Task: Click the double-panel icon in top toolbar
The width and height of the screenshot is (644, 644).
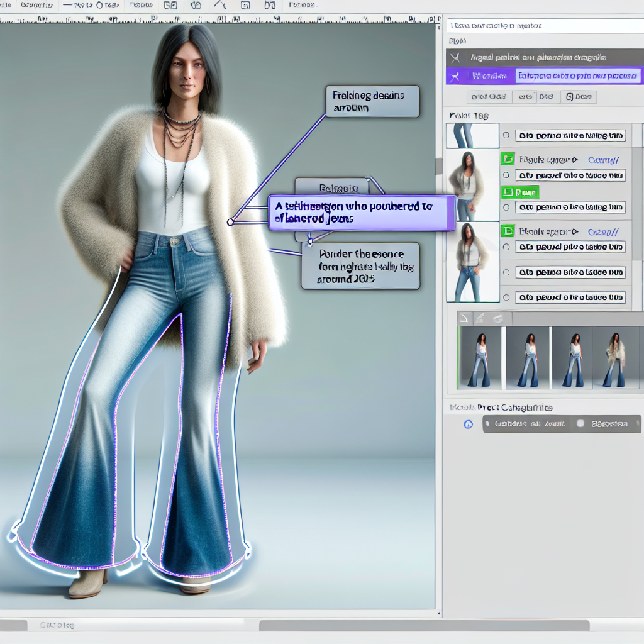Action: (170, 5)
